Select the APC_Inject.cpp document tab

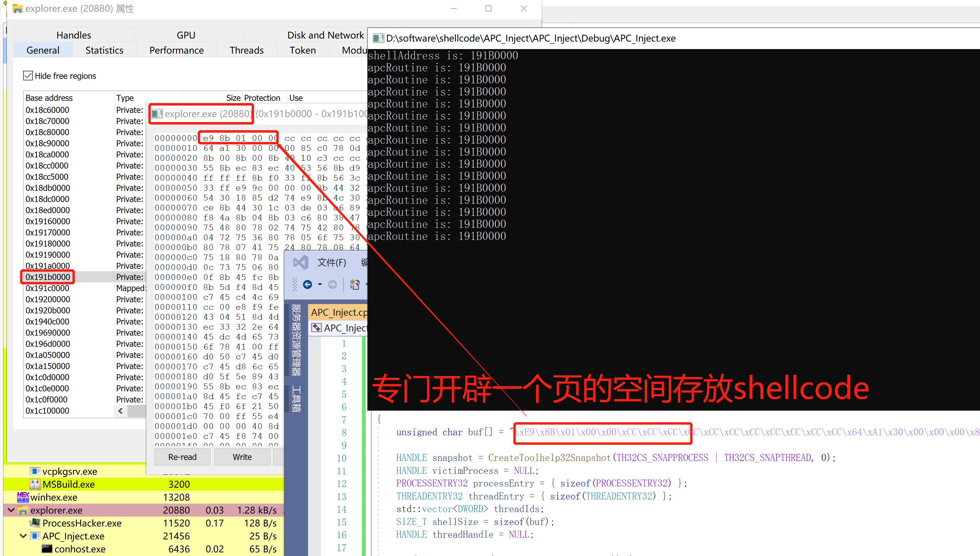339,312
